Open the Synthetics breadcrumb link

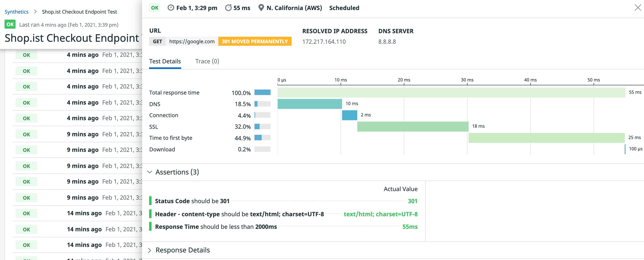(16, 12)
